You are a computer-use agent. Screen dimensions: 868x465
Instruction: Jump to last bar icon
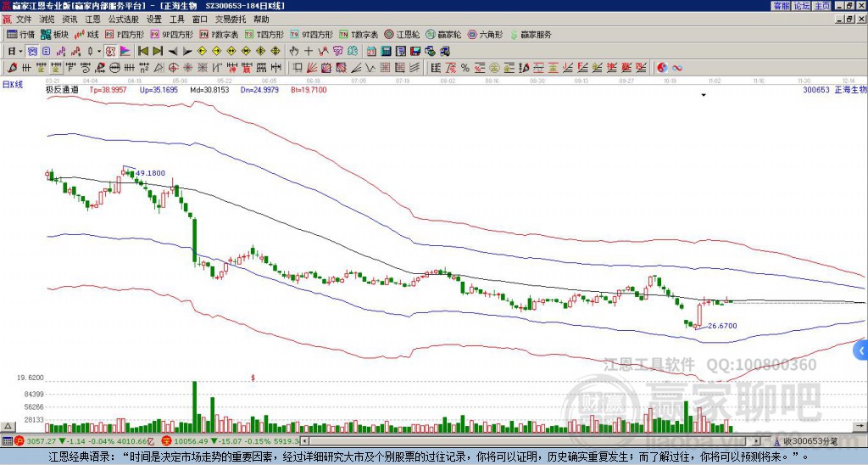click(x=158, y=52)
